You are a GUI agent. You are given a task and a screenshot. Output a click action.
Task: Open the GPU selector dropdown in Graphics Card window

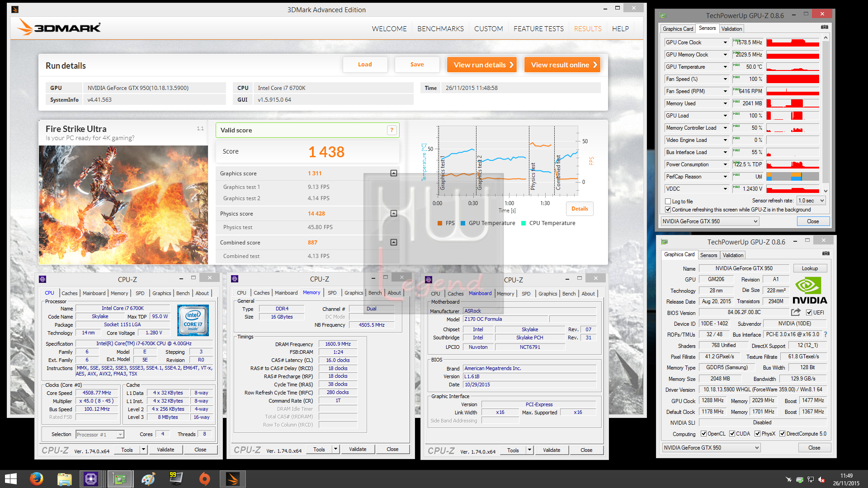pos(711,448)
